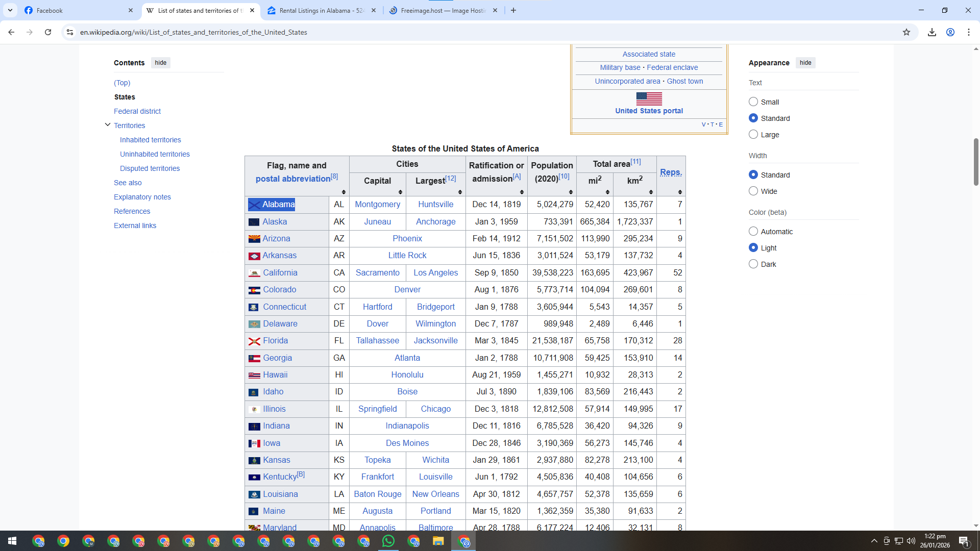The width and height of the screenshot is (980, 551).
Task: Open the tab search dropdown arrow
Action: click(10, 10)
